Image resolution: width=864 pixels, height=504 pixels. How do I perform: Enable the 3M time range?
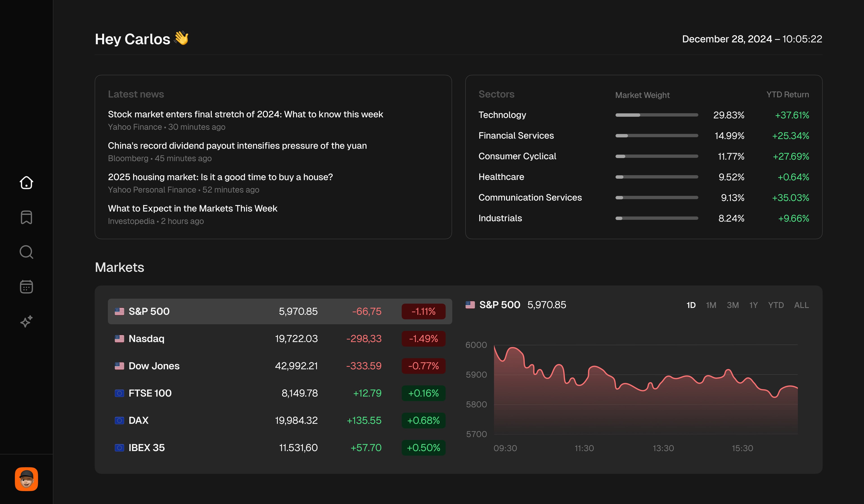point(733,305)
